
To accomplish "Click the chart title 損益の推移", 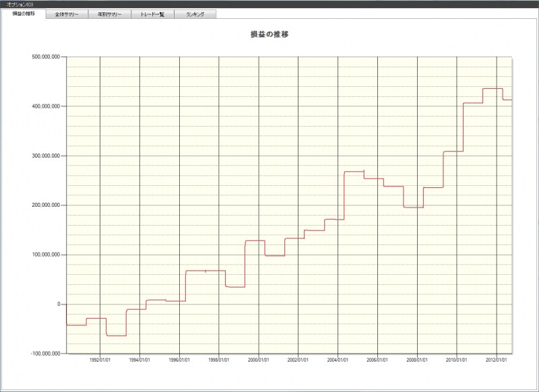I will click(269, 34).
